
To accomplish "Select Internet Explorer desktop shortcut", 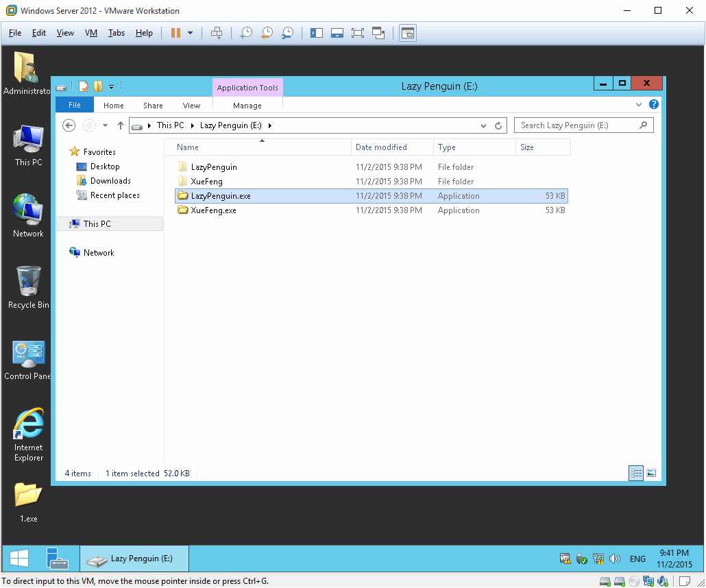I will [28, 435].
